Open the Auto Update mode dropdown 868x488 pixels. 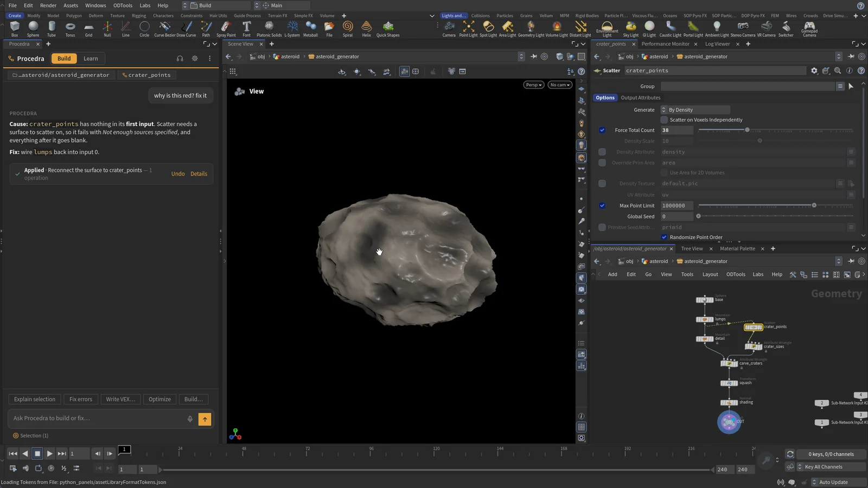pyautogui.click(x=838, y=482)
